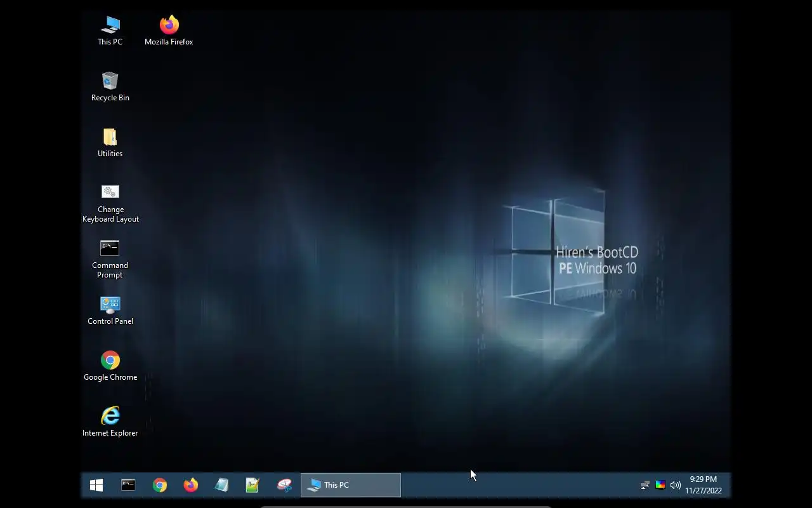Open the Utilities folder on desktop
This screenshot has height=508, width=812.
coord(110,142)
